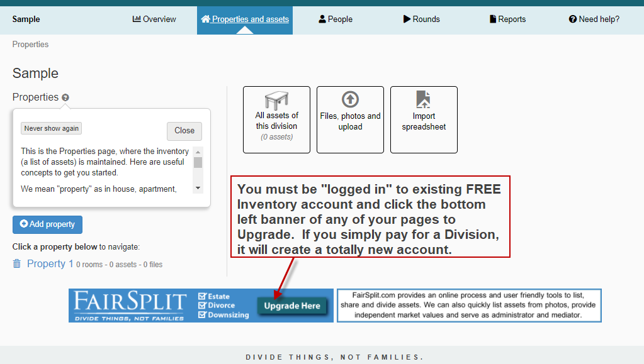Close the Properties help popup
Image resolution: width=644 pixels, height=364 pixels.
click(x=184, y=131)
